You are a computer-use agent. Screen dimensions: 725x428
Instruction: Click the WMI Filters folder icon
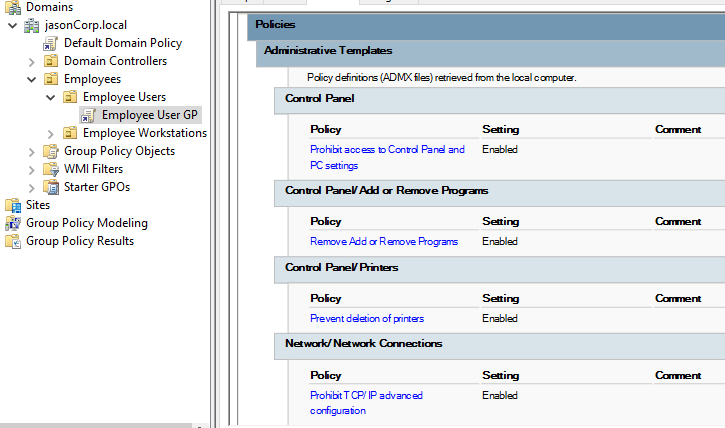[51, 169]
